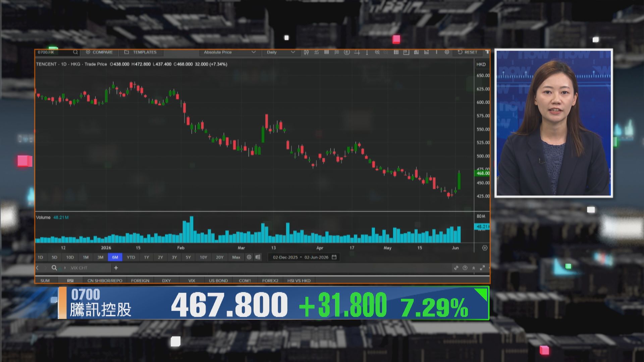The image size is (644, 362).
Task: Click the 468.00 current price marker
Action: (483, 173)
